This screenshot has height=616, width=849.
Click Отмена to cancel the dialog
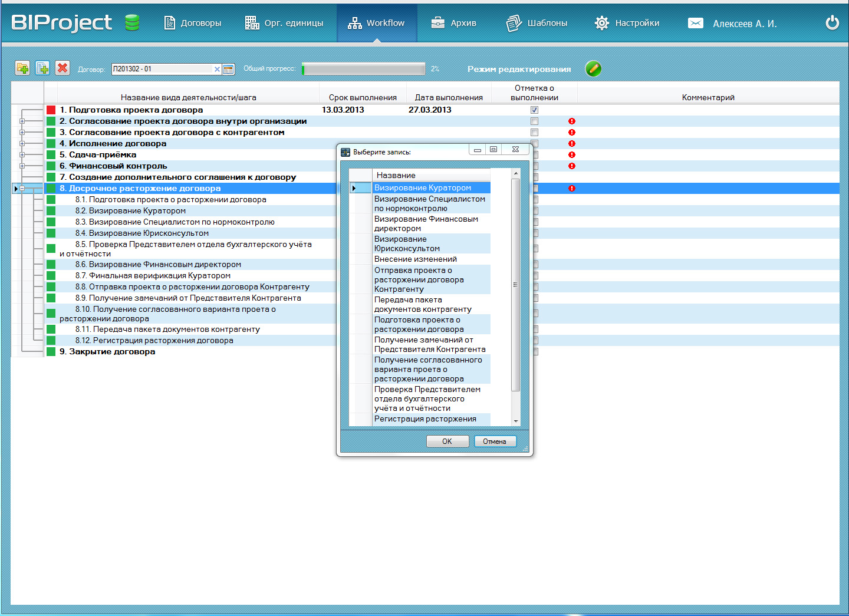(495, 442)
